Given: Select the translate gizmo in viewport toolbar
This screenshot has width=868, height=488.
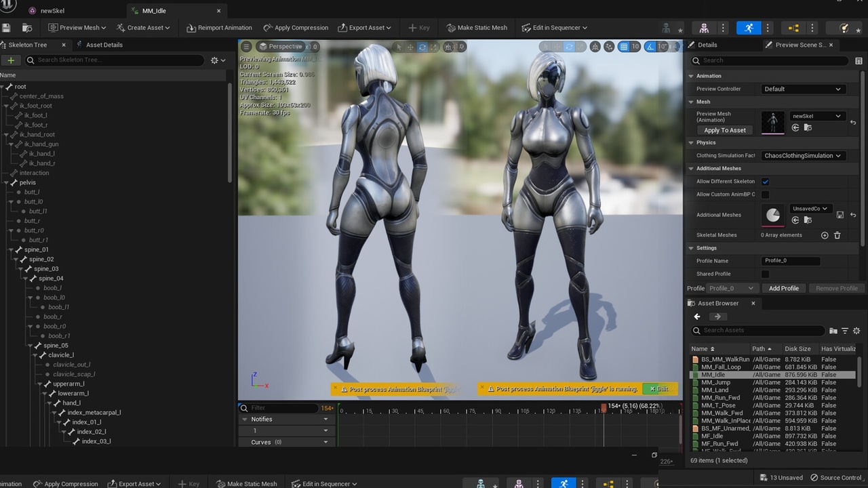Looking at the screenshot, I should pos(411,47).
